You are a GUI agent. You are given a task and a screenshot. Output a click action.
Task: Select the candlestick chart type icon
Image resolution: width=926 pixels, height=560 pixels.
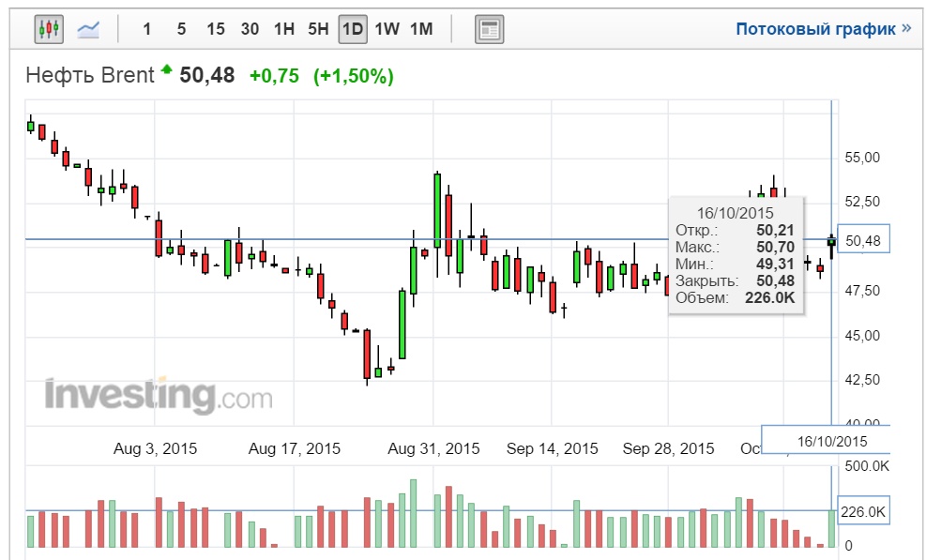[x=49, y=29]
